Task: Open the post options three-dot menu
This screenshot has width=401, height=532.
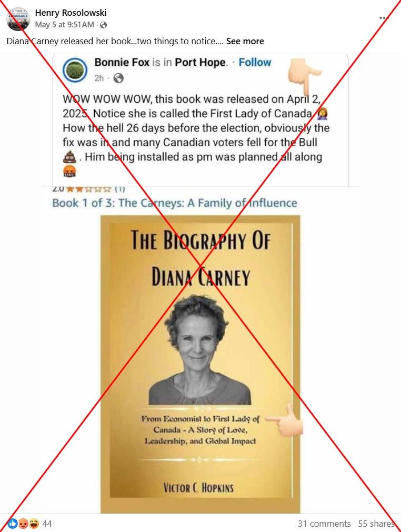Action: 383,18
